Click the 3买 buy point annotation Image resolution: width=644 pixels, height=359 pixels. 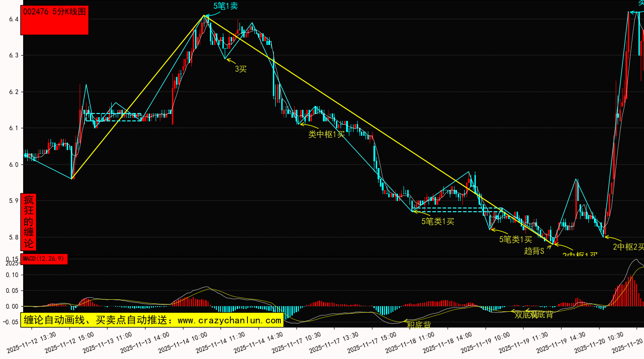point(241,69)
